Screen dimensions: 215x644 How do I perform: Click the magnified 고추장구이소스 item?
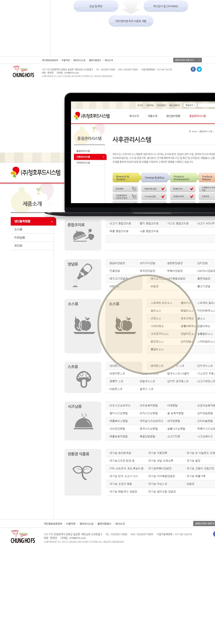click(x=160, y=334)
